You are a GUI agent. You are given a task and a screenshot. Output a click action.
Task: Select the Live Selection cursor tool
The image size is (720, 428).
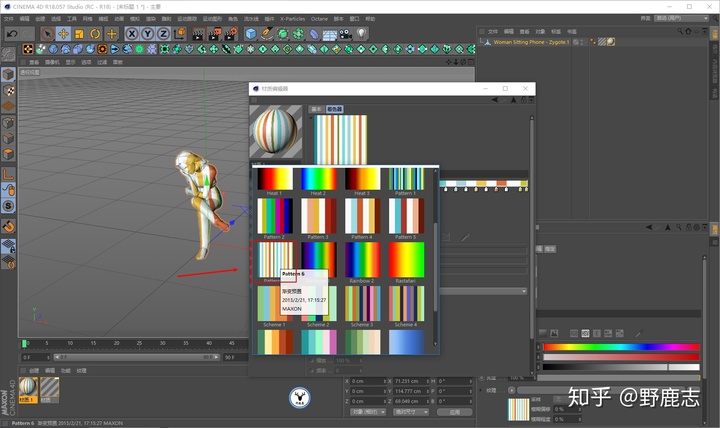pyautogui.click(x=47, y=34)
